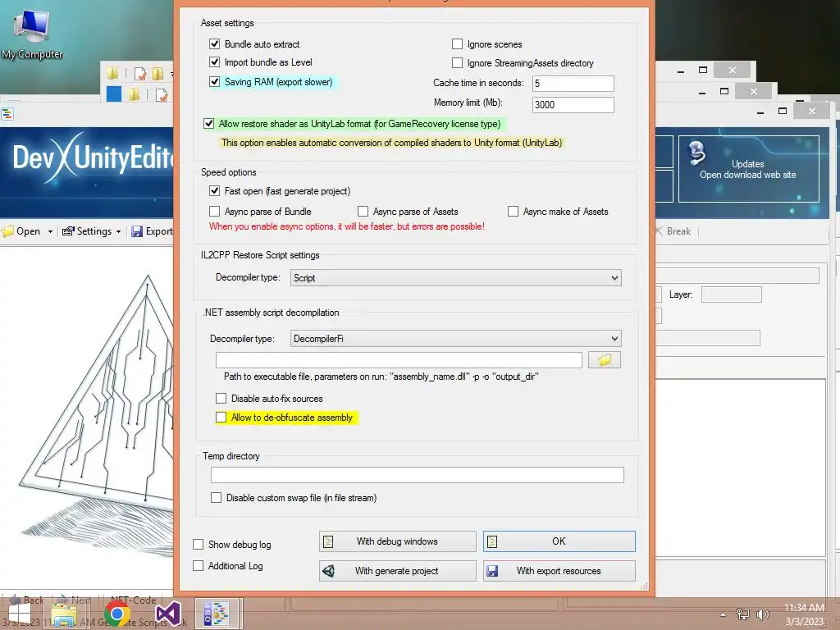Check Allow to de-obfuscate assembly
This screenshot has width=840, height=630.
click(x=221, y=417)
